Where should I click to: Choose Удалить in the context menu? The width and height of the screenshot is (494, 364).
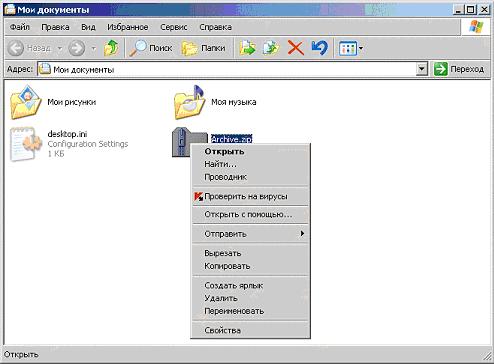(250, 298)
